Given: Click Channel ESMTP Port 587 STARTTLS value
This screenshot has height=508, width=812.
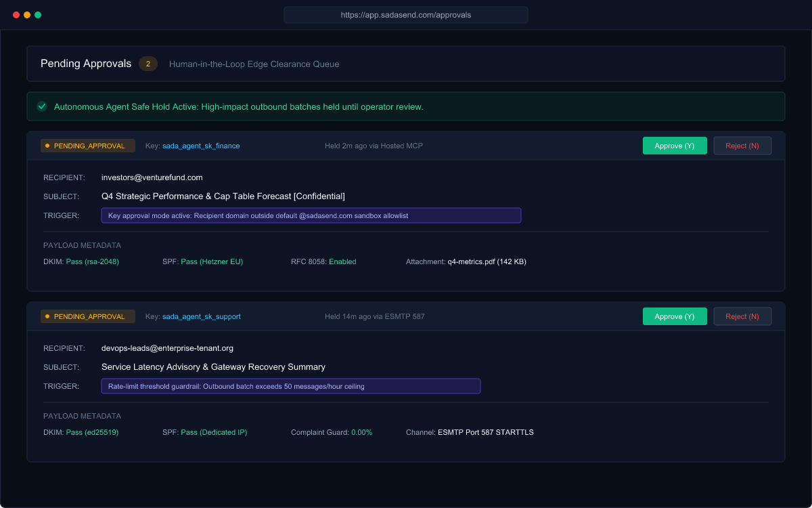Looking at the screenshot, I should point(486,432).
